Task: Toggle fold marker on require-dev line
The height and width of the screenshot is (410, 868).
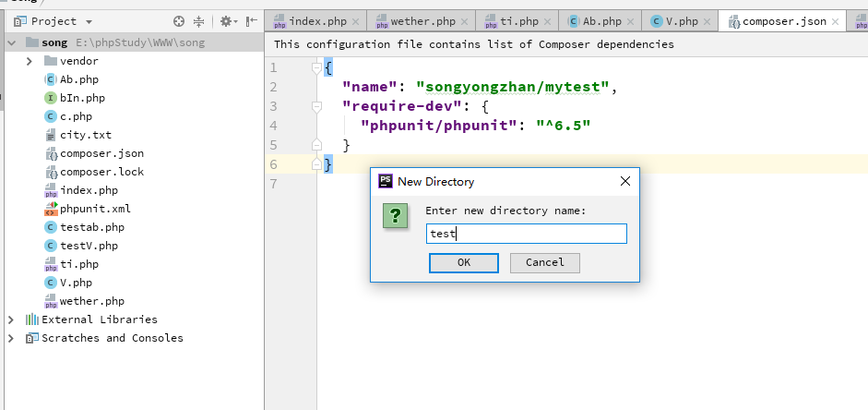Action: click(315, 106)
